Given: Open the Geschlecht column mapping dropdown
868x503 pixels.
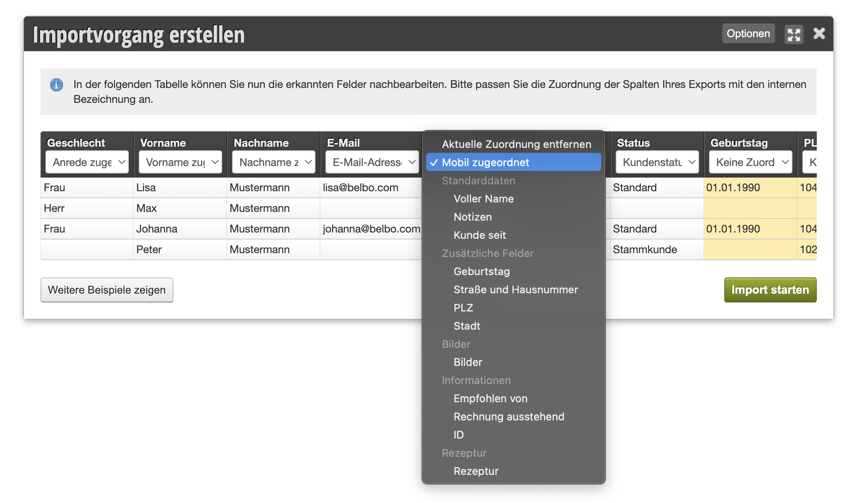Looking at the screenshot, I should [x=87, y=162].
